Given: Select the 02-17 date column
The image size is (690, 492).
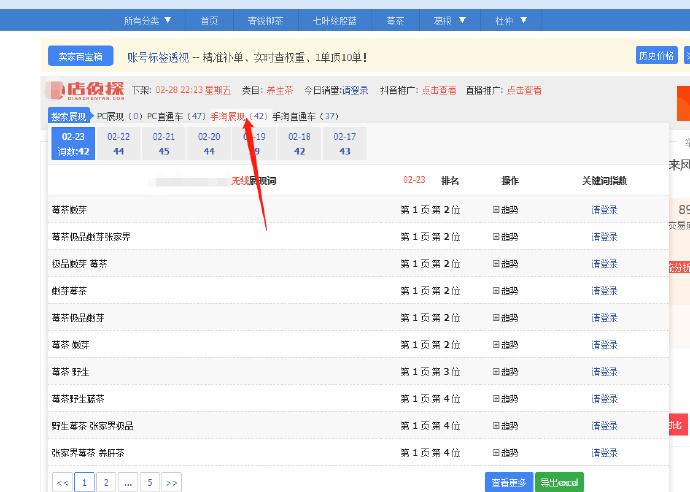Looking at the screenshot, I should [x=344, y=143].
